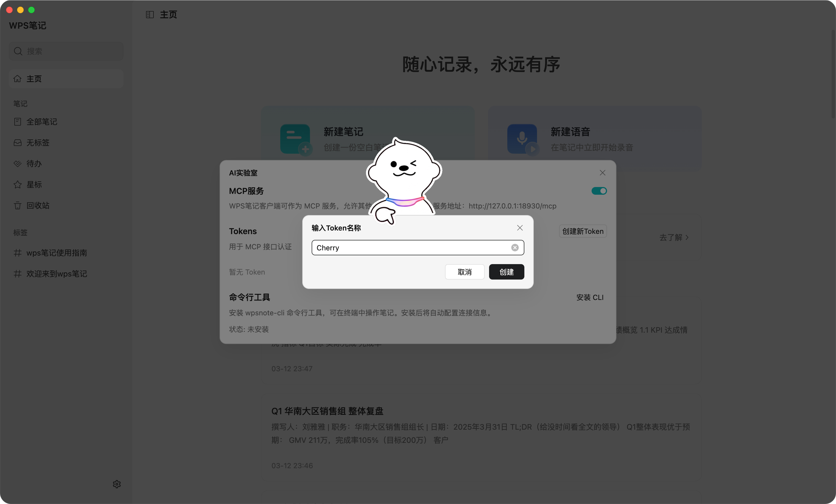Open the settings gear at sidebar bottom
Viewport: 836px width, 504px height.
pos(117,484)
